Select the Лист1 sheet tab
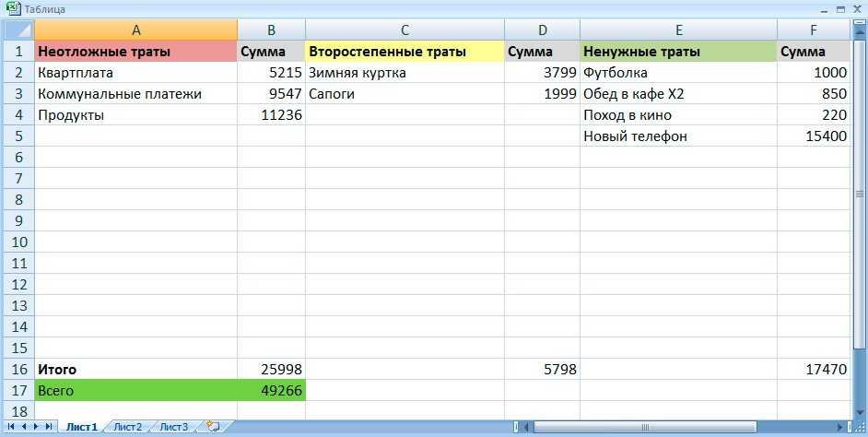 tap(81, 427)
